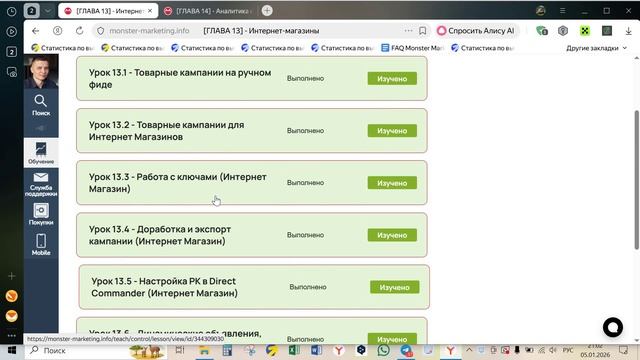Open the downloads arrow
Viewport: 640px width, 360px height.
(x=629, y=31)
